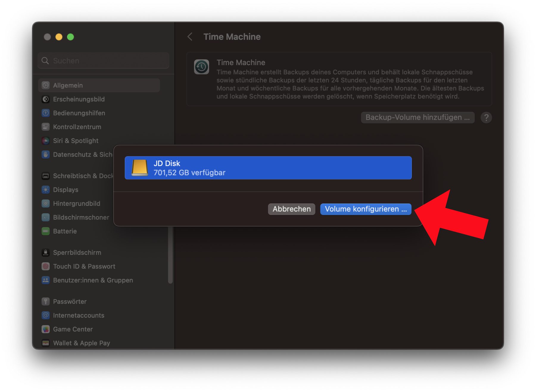This screenshot has width=536, height=392.
Task: Click the Suchen search field
Action: (x=103, y=61)
